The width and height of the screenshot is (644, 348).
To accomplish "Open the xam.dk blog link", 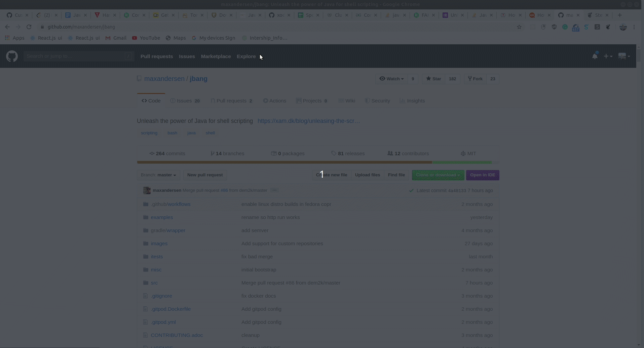I will [309, 121].
